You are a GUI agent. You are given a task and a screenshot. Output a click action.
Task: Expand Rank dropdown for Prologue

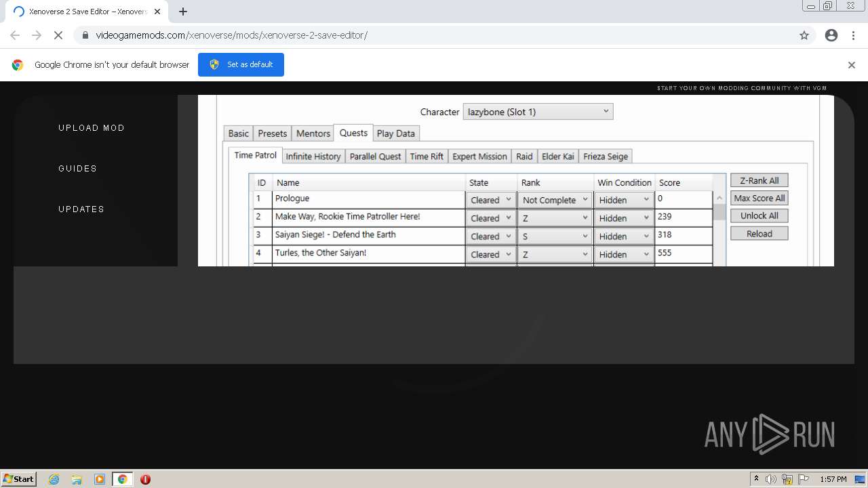tap(555, 200)
